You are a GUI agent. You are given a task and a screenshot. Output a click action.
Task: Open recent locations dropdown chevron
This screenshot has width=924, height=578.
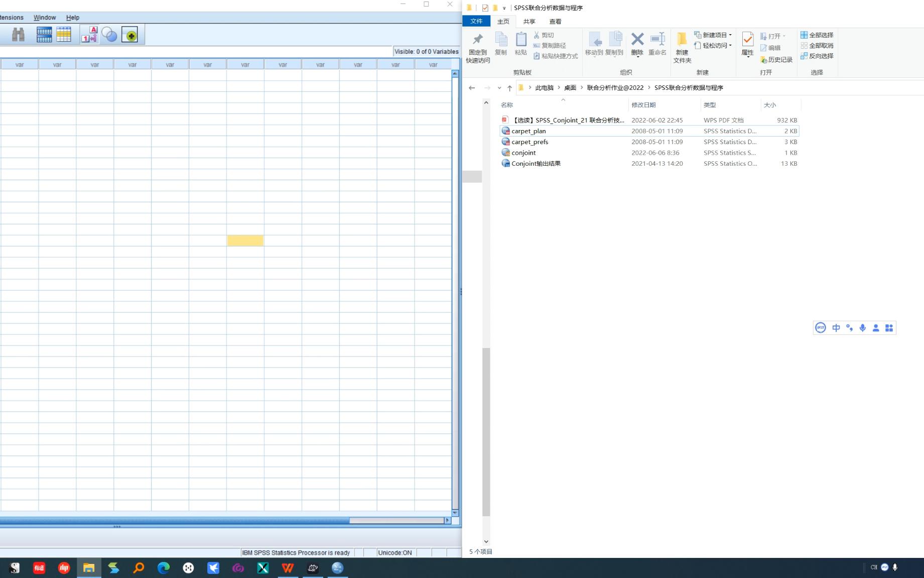click(499, 88)
